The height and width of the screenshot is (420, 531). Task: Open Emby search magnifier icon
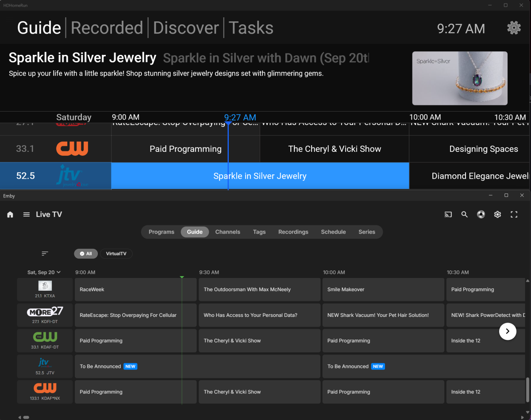click(465, 215)
